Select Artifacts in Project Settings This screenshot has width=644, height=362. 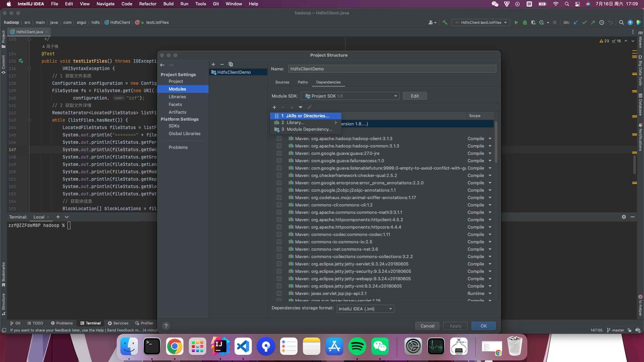pos(177,112)
